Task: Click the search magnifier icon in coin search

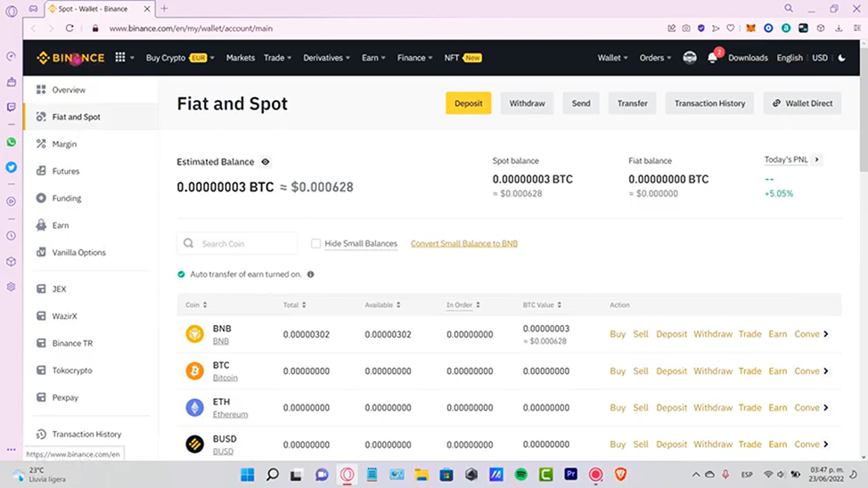Action: point(189,244)
